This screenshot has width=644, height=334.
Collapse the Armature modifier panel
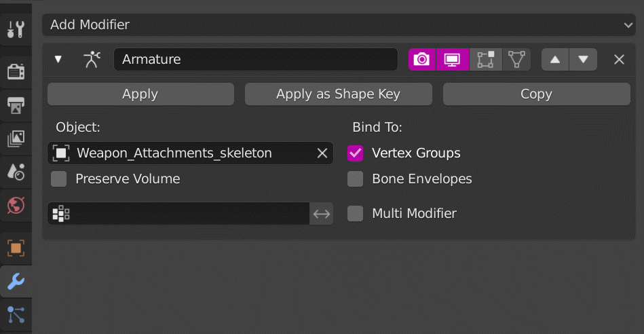(58, 59)
